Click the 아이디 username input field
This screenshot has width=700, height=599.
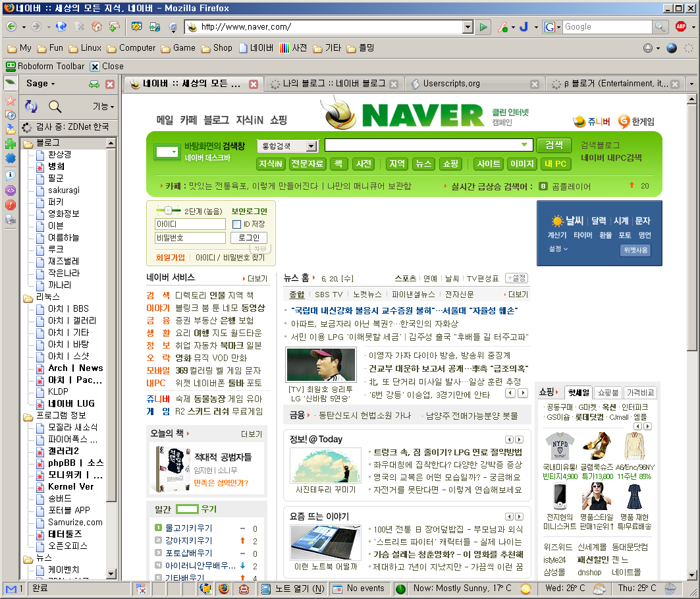tap(190, 224)
